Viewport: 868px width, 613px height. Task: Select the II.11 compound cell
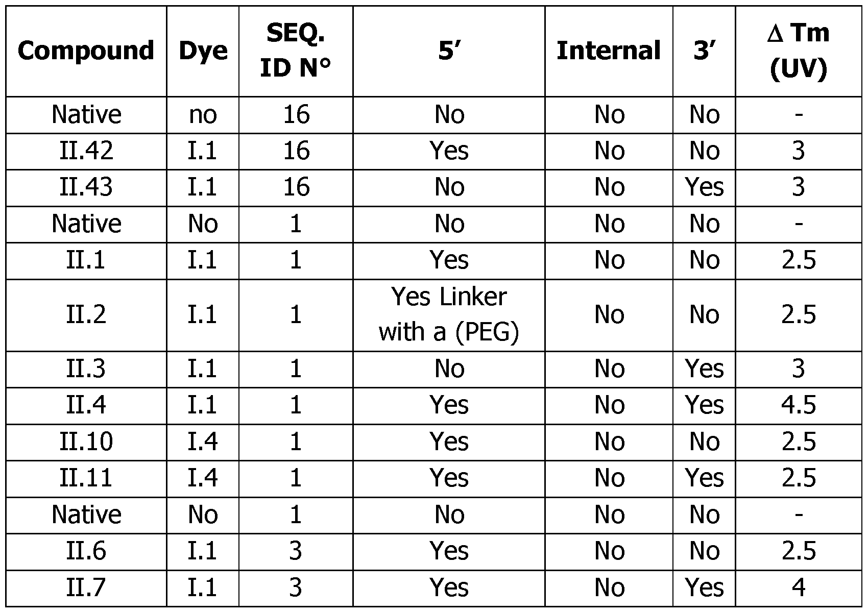tap(86, 478)
